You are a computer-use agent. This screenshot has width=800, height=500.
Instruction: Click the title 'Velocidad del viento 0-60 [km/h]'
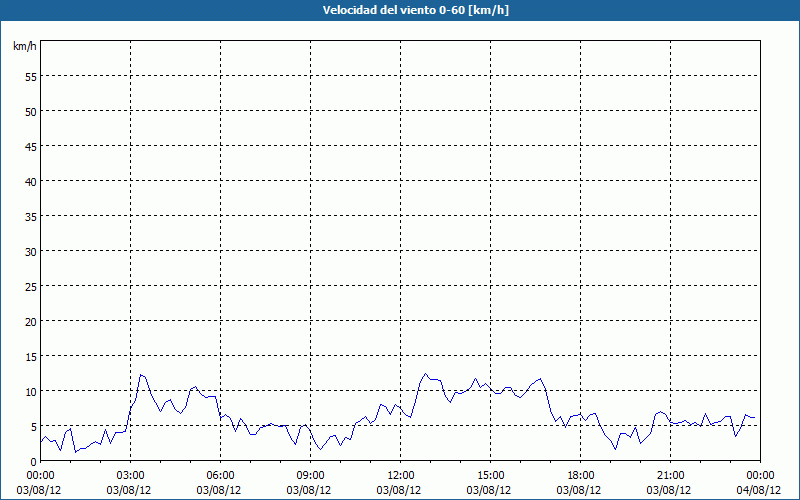tap(416, 10)
